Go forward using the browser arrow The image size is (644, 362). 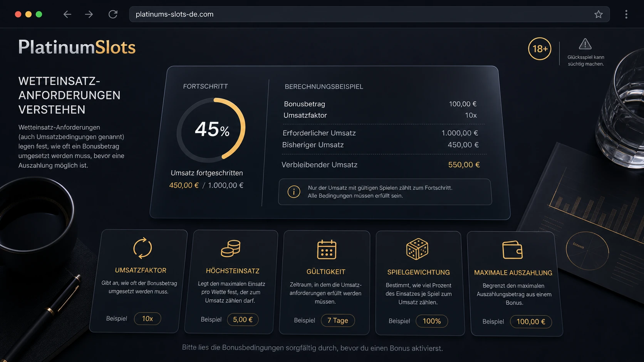point(89,14)
